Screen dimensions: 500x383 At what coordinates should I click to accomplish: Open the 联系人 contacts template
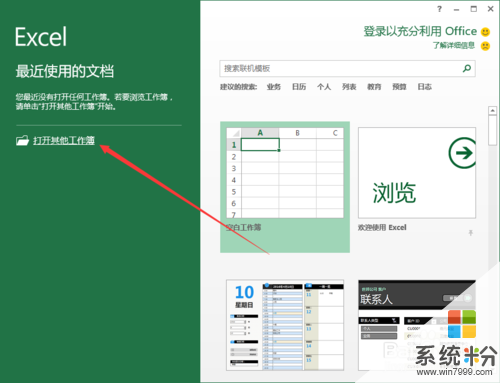(x=417, y=325)
